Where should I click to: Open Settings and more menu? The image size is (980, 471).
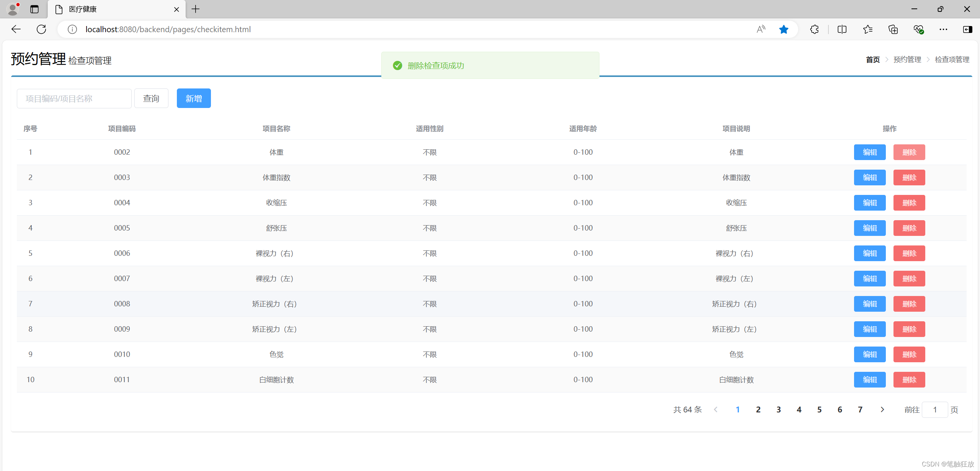pos(943,29)
